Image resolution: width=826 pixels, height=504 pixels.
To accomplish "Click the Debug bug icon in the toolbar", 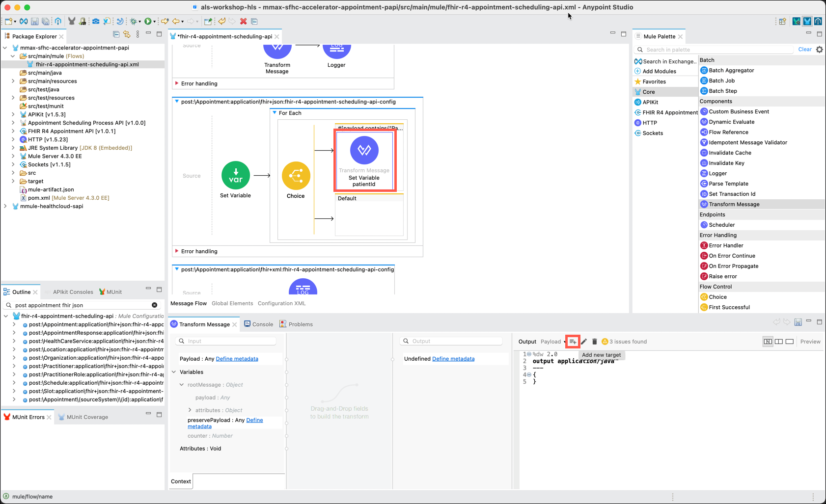I will 133,22.
